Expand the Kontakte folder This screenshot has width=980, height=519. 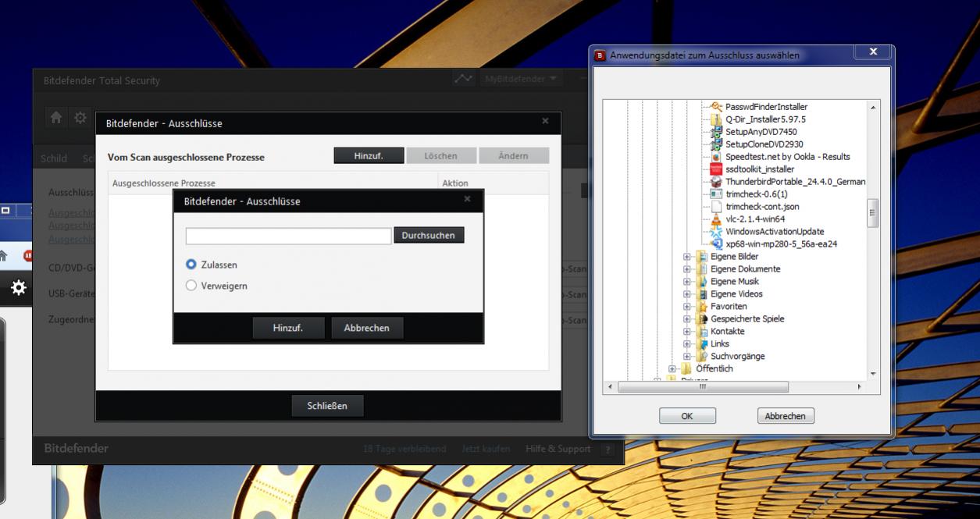click(x=687, y=332)
